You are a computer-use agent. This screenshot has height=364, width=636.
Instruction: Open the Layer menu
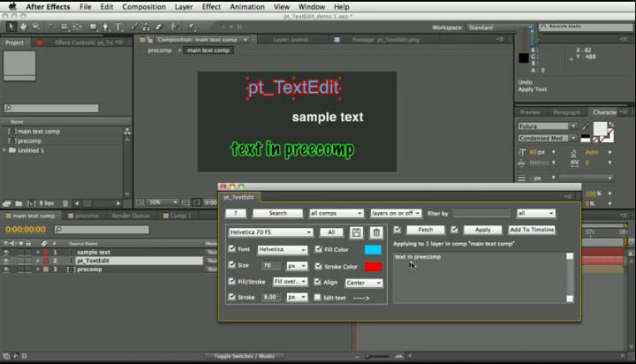[184, 6]
